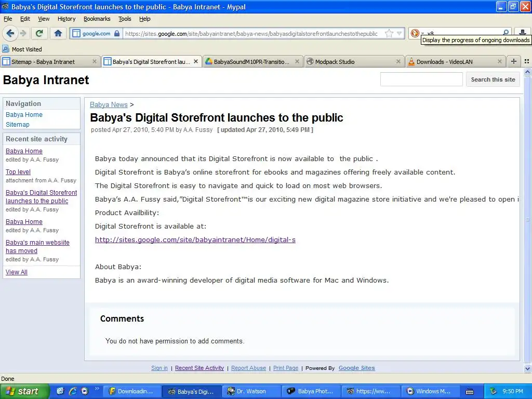Open the Windows start menu

tap(25, 391)
